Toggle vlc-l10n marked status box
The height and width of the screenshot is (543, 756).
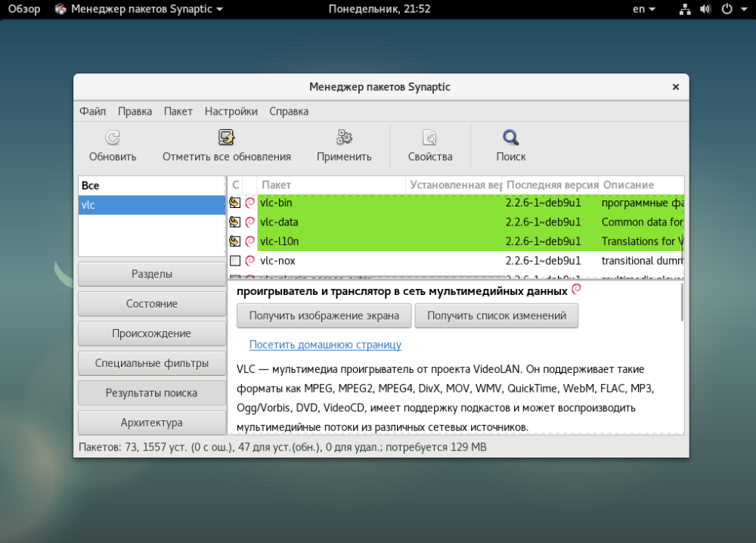235,241
